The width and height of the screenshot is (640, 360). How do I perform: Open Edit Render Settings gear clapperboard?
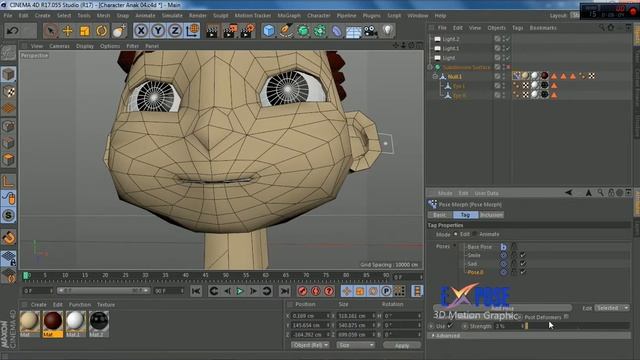247,31
